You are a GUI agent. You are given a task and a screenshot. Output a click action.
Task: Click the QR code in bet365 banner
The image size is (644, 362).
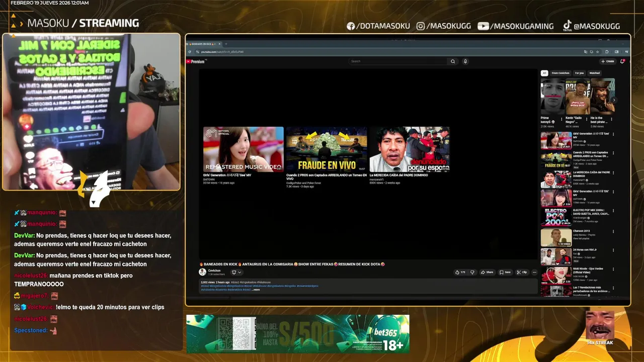(236, 334)
